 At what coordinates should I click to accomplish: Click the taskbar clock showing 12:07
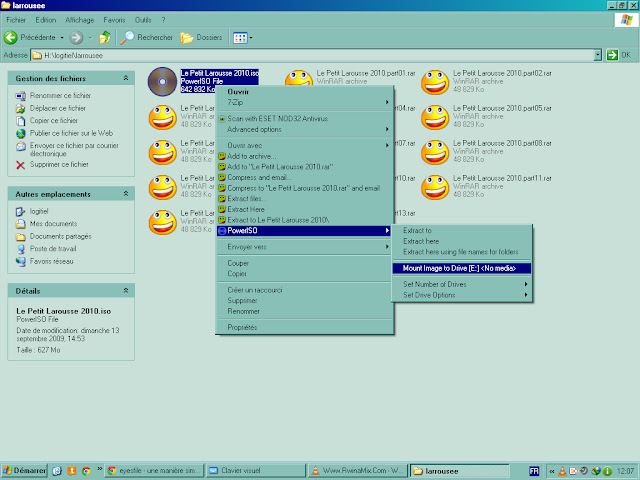[626, 471]
